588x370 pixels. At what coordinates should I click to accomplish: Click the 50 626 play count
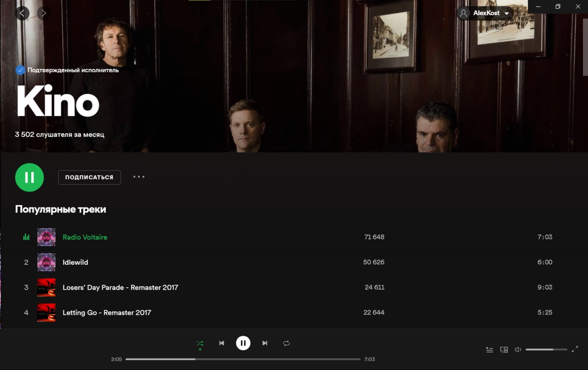(x=374, y=262)
